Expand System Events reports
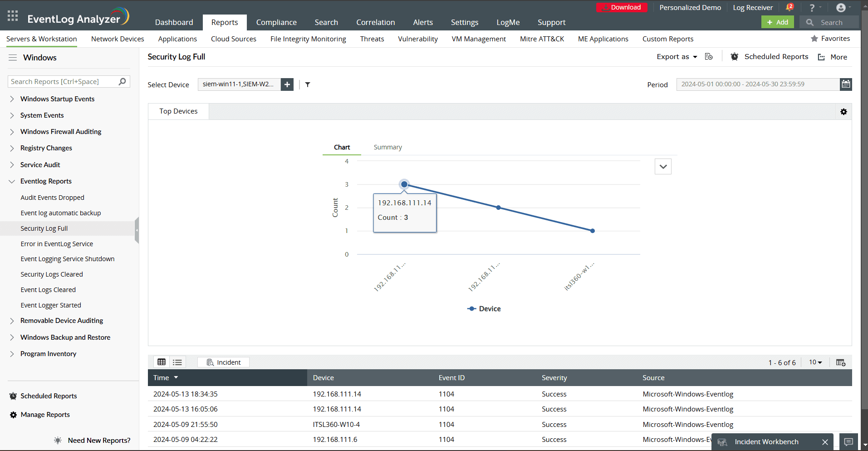 tap(12, 115)
